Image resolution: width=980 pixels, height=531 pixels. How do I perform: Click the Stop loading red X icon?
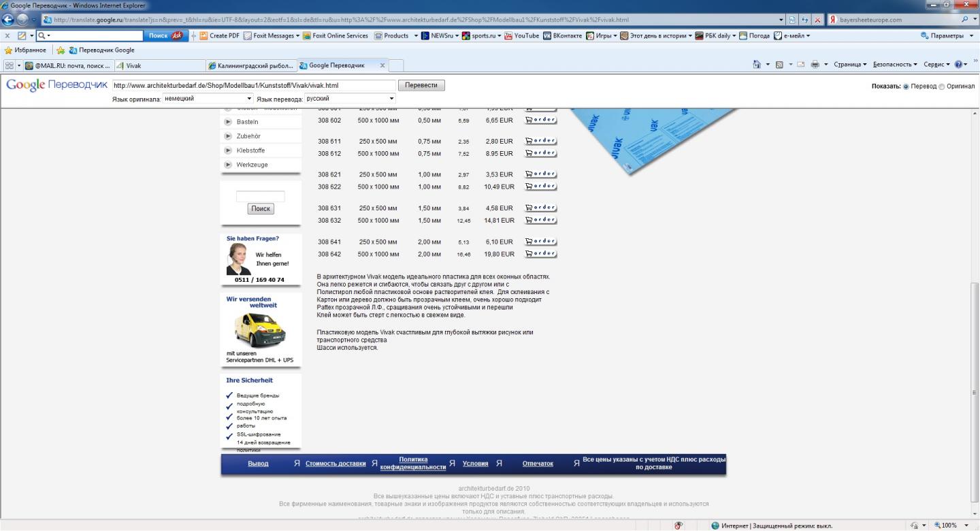(817, 20)
